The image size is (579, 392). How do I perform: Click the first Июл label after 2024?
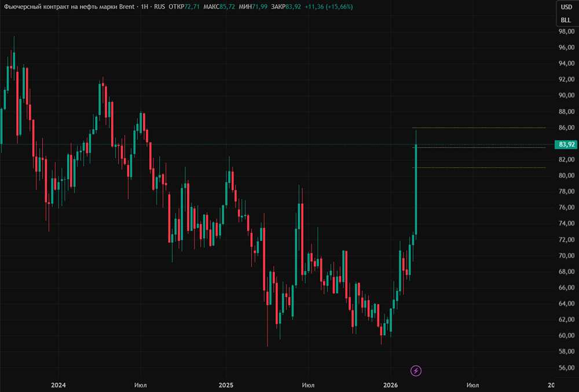140,385
